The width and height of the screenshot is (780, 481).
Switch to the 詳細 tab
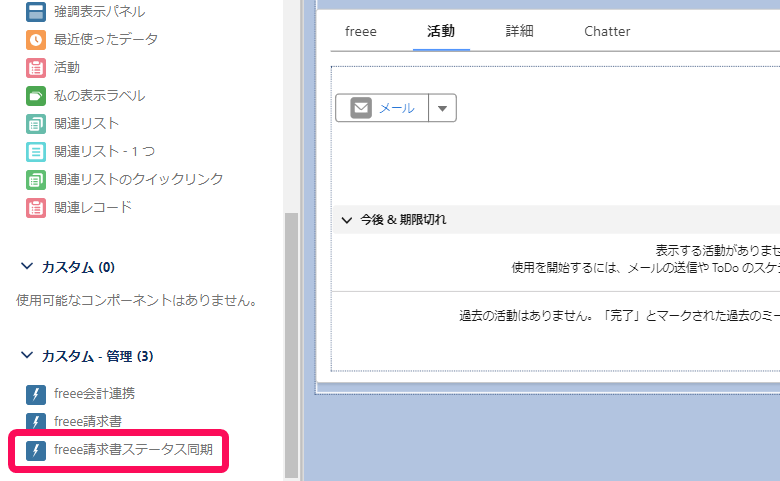[519, 31]
